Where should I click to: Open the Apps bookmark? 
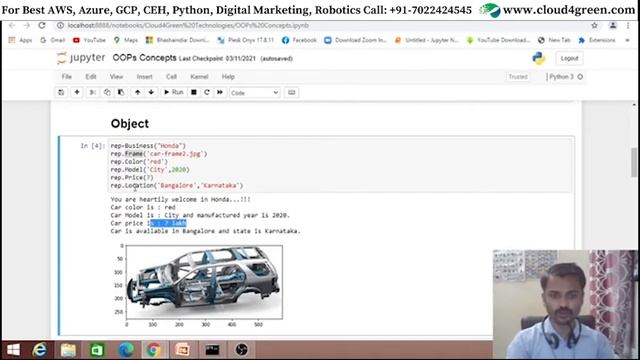pyautogui.click(x=20, y=40)
